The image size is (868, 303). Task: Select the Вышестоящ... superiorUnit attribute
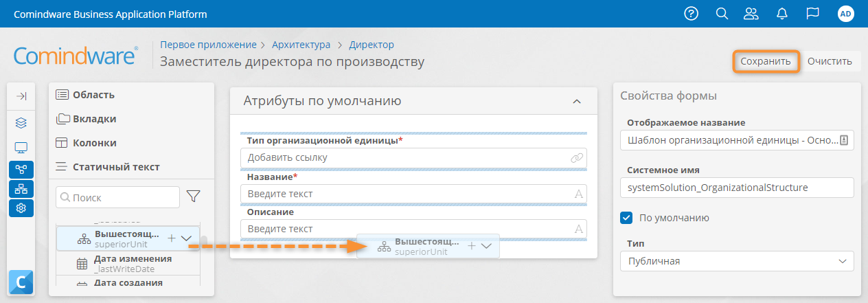[128, 238]
